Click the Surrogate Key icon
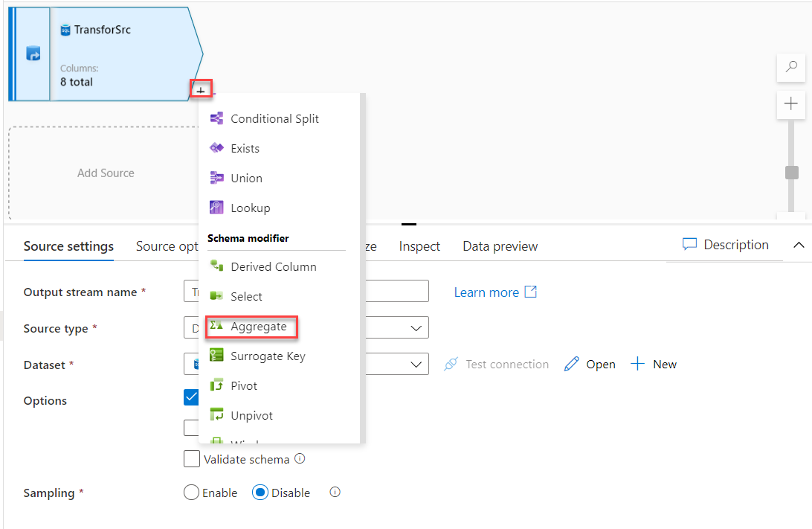This screenshot has height=529, width=812. point(216,356)
